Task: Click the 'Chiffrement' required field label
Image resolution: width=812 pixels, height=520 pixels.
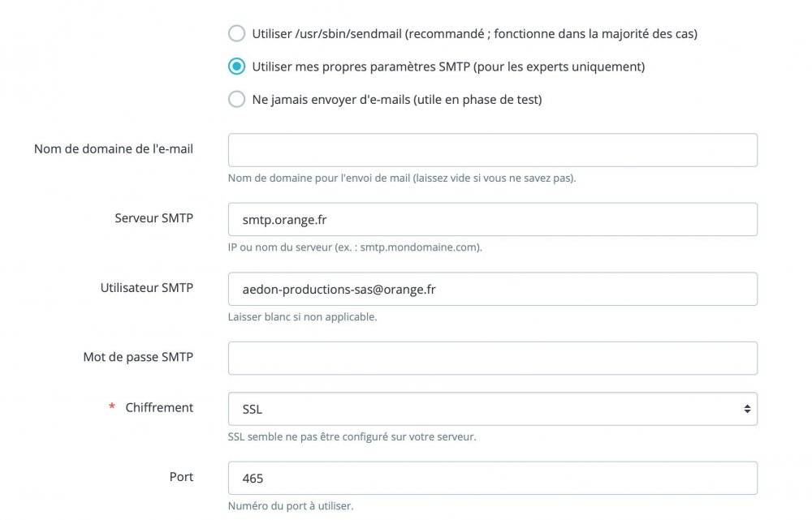Action: coord(159,407)
